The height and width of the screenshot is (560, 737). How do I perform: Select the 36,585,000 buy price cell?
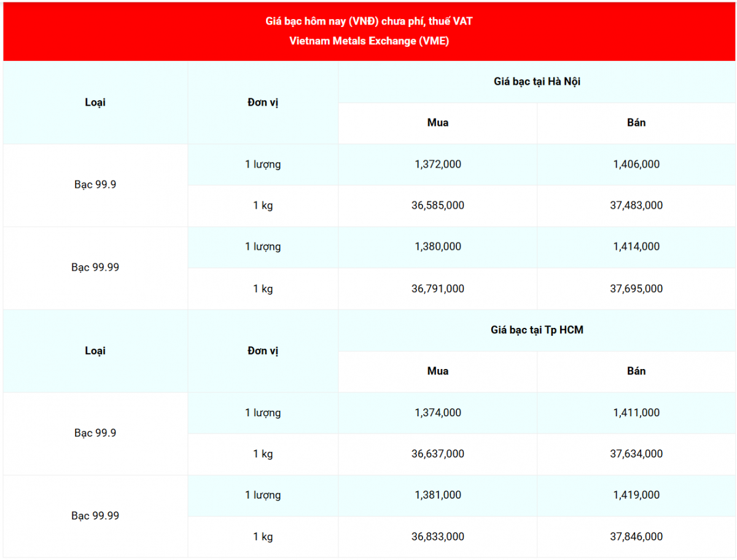pos(437,206)
